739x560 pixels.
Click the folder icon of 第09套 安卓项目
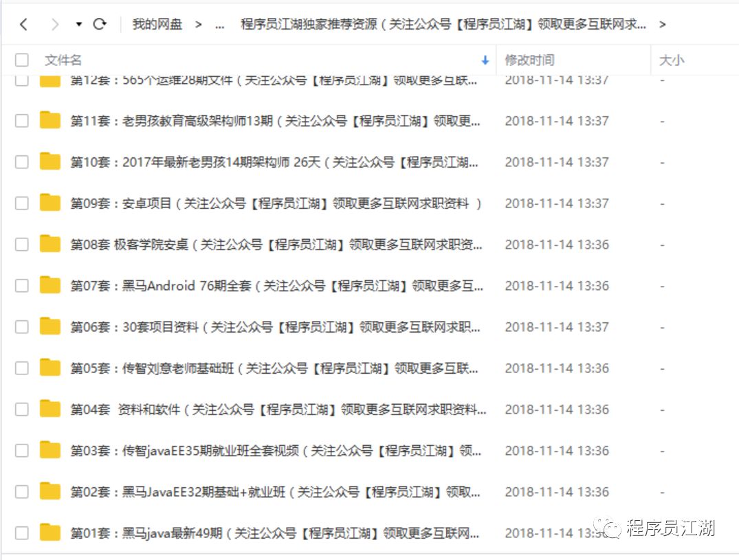pyautogui.click(x=50, y=203)
